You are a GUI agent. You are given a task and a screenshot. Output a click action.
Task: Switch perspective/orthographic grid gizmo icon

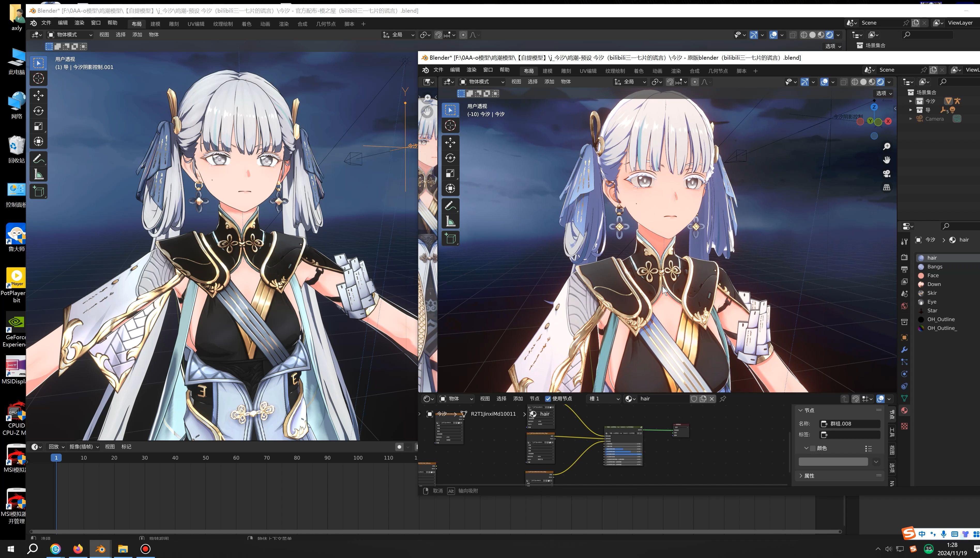[x=886, y=187]
